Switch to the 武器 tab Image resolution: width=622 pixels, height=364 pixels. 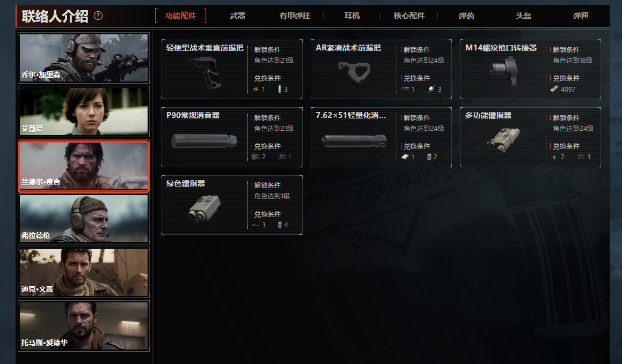tap(238, 16)
